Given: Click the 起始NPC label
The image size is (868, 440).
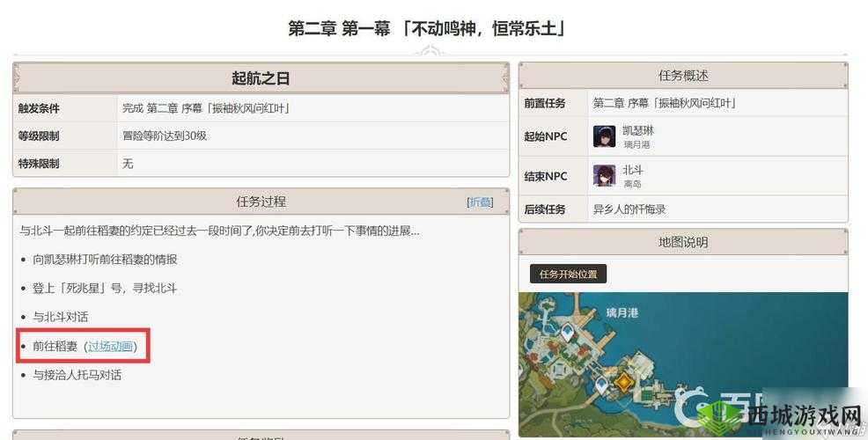Looking at the screenshot, I should pyautogui.click(x=546, y=136).
